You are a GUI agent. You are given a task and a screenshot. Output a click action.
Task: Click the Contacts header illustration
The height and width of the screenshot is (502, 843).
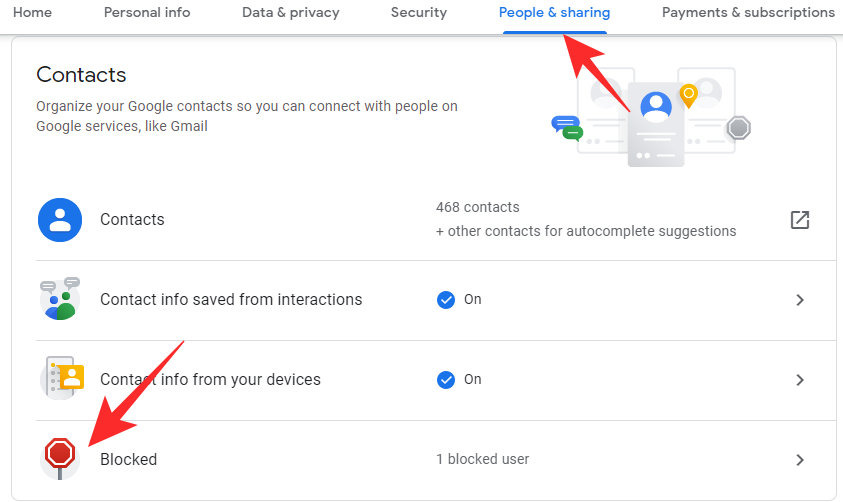click(651, 116)
